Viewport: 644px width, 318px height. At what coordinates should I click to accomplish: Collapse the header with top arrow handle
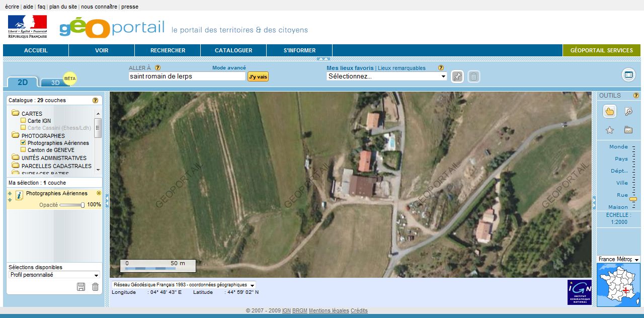pyautogui.click(x=324, y=59)
